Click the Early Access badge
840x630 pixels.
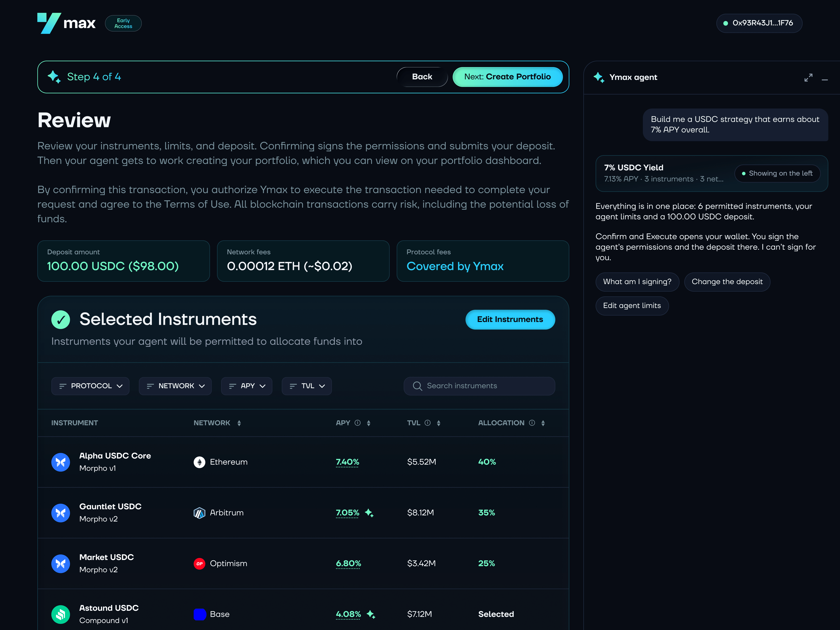(x=123, y=23)
